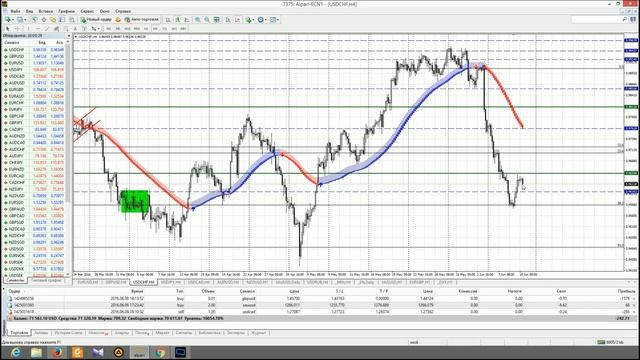Expand the Profiles dropdown arrow
Viewport: 640px width, 360px height.
coord(25,20)
